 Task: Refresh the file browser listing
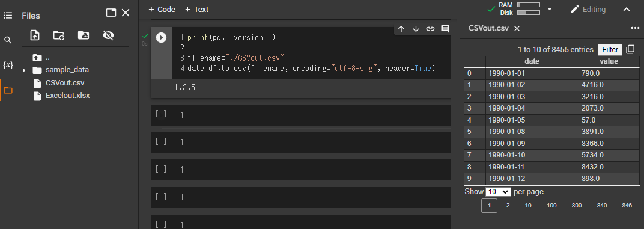pos(59,35)
